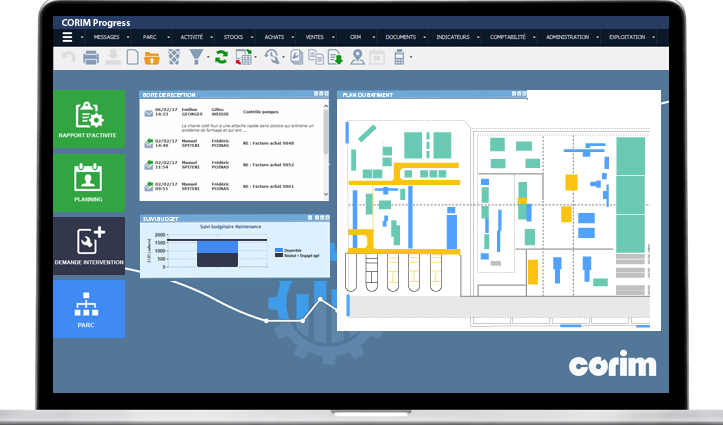
Task: Open the DOCUMENTS menu
Action: 401,37
